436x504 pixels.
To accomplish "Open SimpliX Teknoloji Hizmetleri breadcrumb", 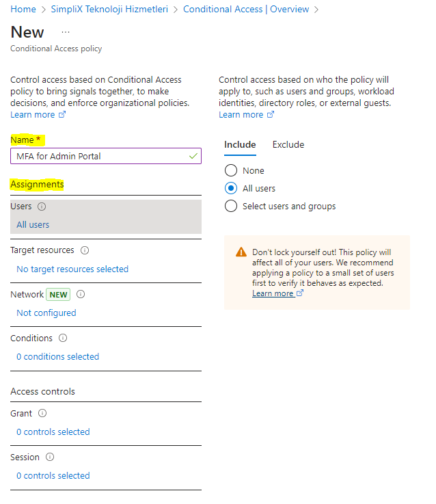I will pos(109,10).
